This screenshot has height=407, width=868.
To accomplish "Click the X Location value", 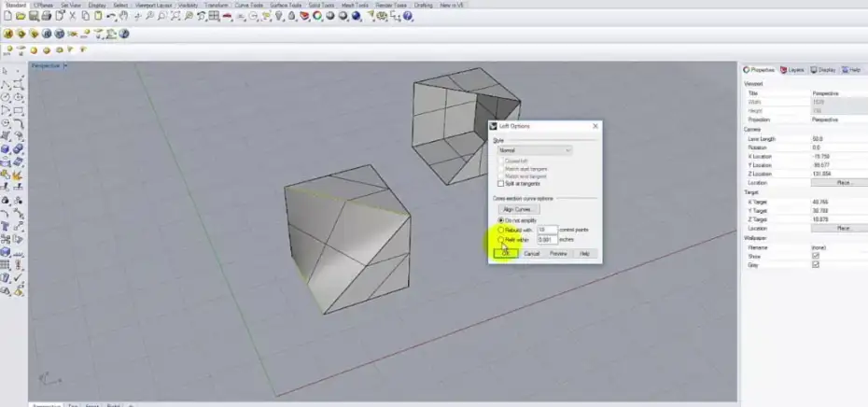I will point(839,156).
